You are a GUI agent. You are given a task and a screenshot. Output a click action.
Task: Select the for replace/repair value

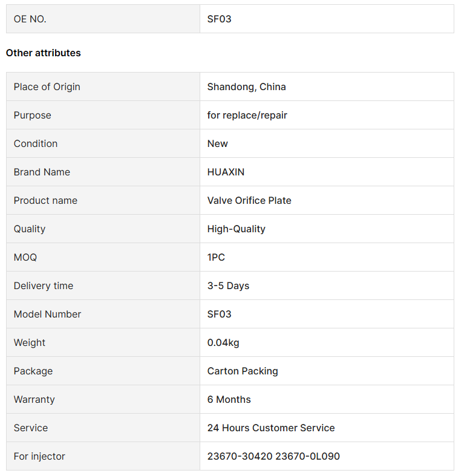[x=247, y=115]
